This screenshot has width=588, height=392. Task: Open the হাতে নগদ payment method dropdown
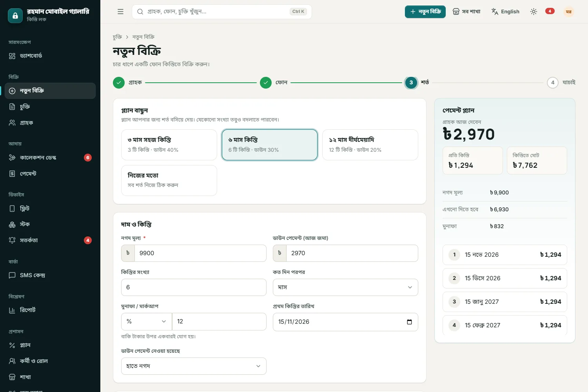tap(194, 366)
